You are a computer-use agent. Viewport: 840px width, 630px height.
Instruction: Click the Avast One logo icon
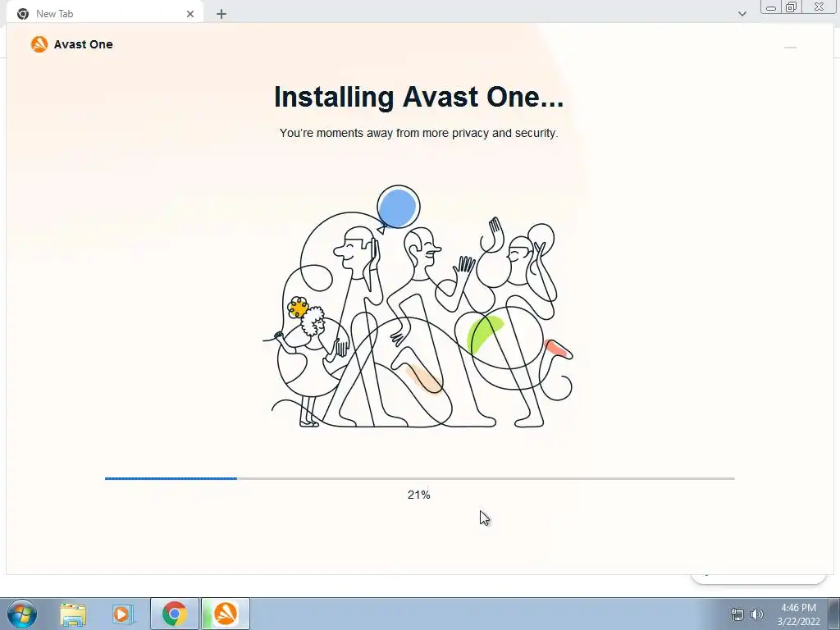click(x=39, y=44)
